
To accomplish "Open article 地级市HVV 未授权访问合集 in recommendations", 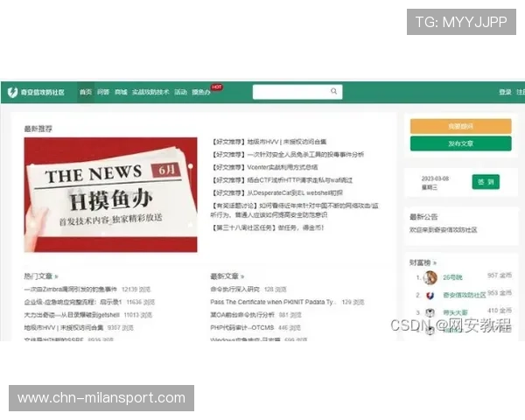I will pyautogui.click(x=269, y=142).
